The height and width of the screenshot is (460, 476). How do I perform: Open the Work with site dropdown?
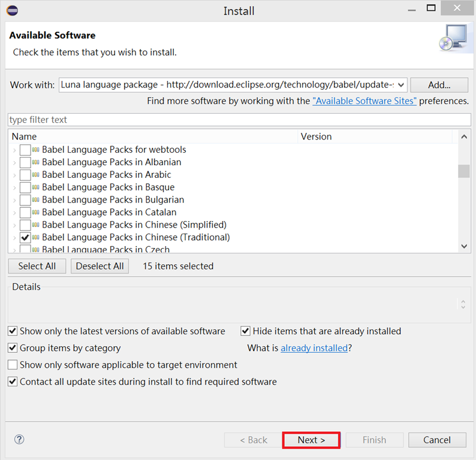tap(401, 85)
